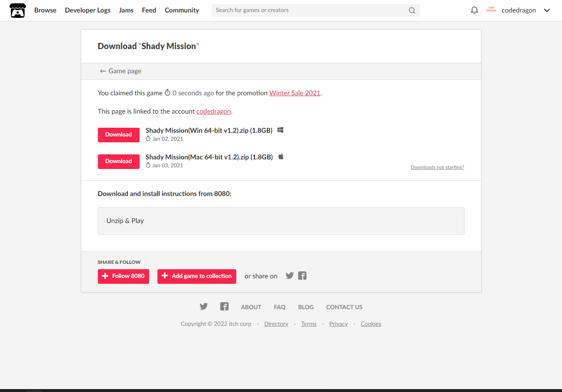The height and width of the screenshot is (392, 562).
Task: Follow the developer 8080
Action: pyautogui.click(x=123, y=276)
